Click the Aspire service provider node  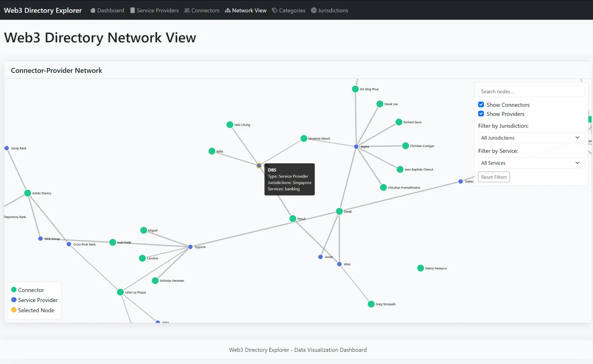coord(356,147)
